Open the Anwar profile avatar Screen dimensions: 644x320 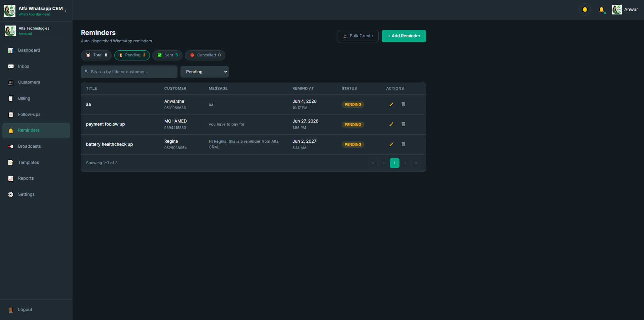click(x=617, y=10)
